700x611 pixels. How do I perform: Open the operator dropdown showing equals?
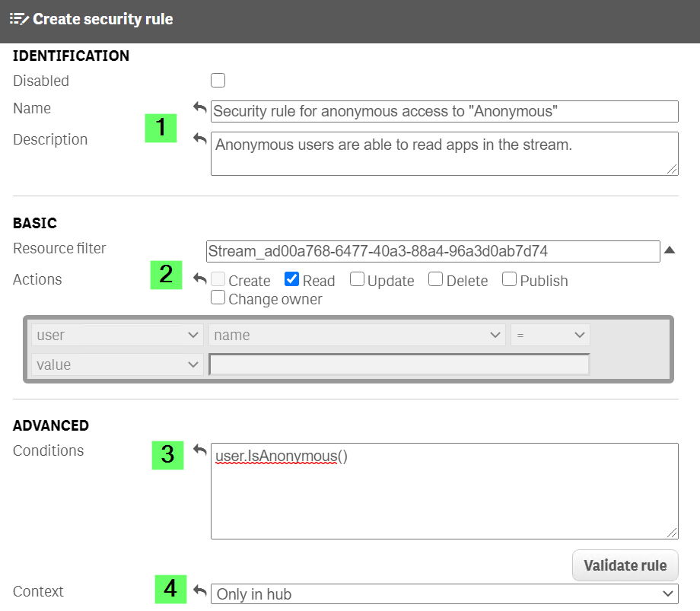pyautogui.click(x=549, y=335)
